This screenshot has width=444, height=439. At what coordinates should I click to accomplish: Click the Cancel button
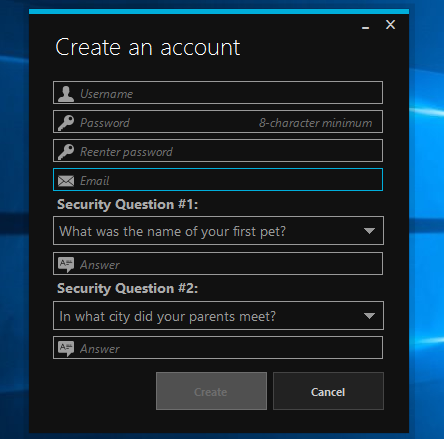[x=328, y=391]
